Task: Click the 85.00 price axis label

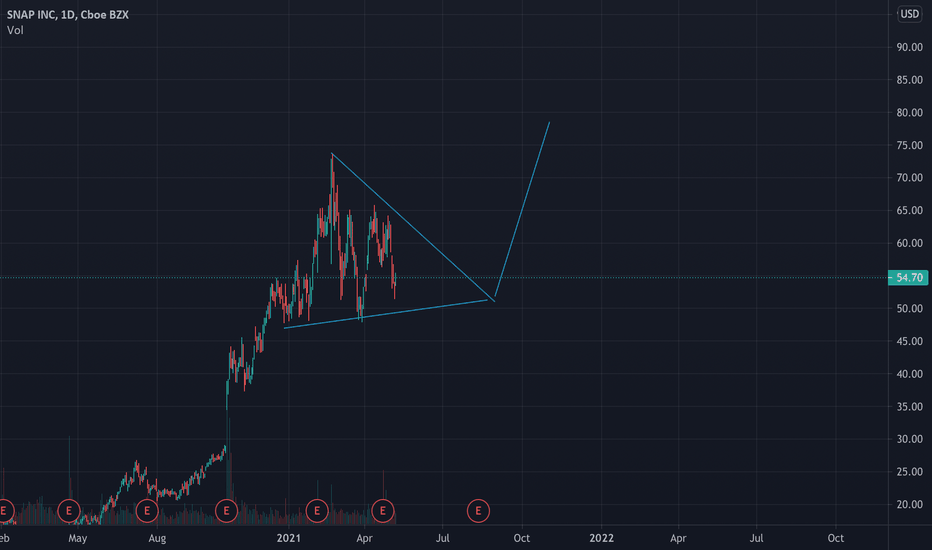Action: pyautogui.click(x=909, y=80)
